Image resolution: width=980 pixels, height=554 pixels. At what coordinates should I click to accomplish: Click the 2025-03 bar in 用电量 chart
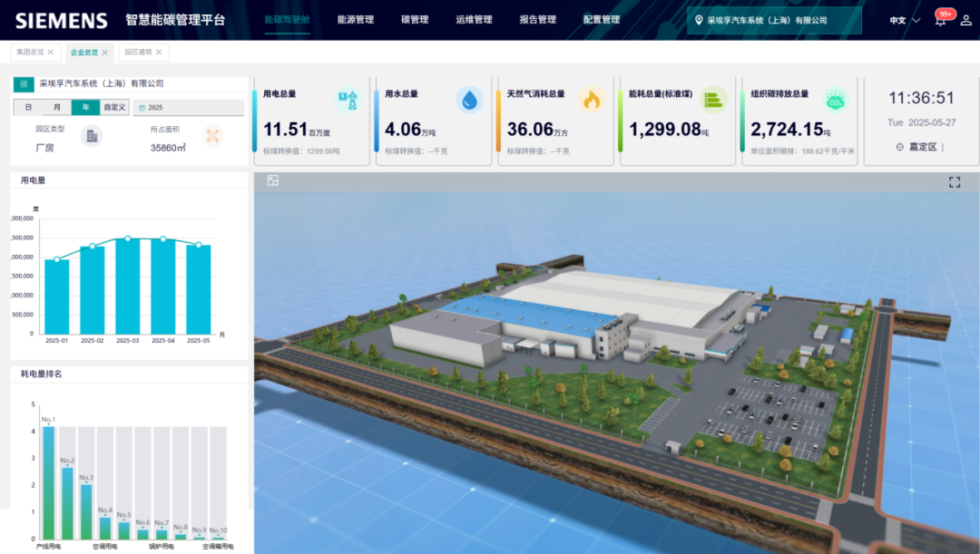(x=128, y=286)
